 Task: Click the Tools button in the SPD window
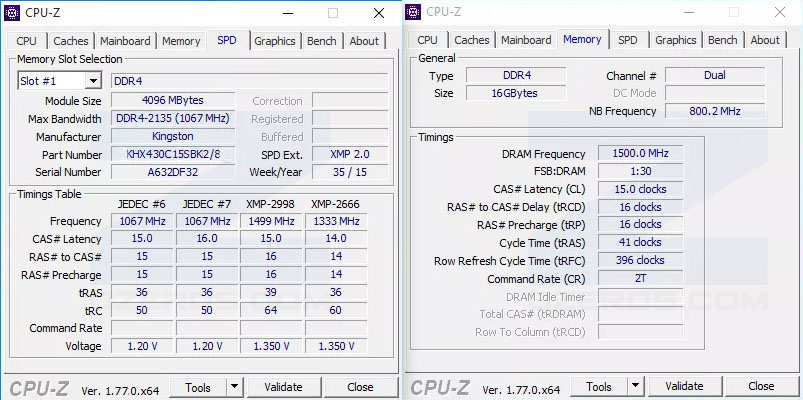pos(198,387)
